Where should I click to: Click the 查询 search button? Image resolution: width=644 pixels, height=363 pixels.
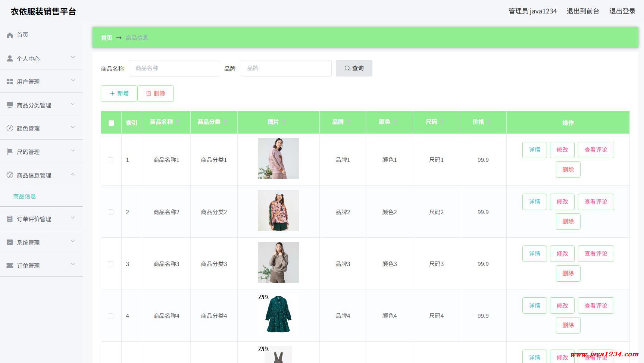[x=354, y=68]
